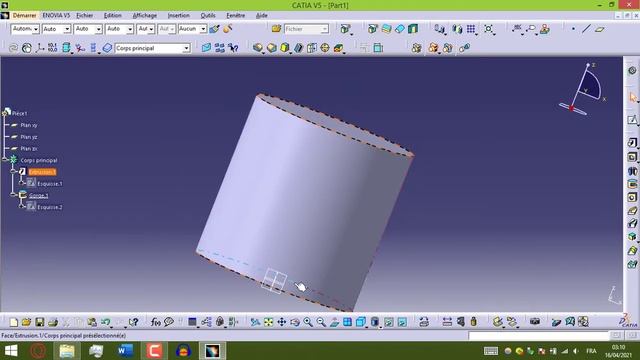
Task: Click the Zoom In magnifier
Action: pyautogui.click(x=308, y=322)
